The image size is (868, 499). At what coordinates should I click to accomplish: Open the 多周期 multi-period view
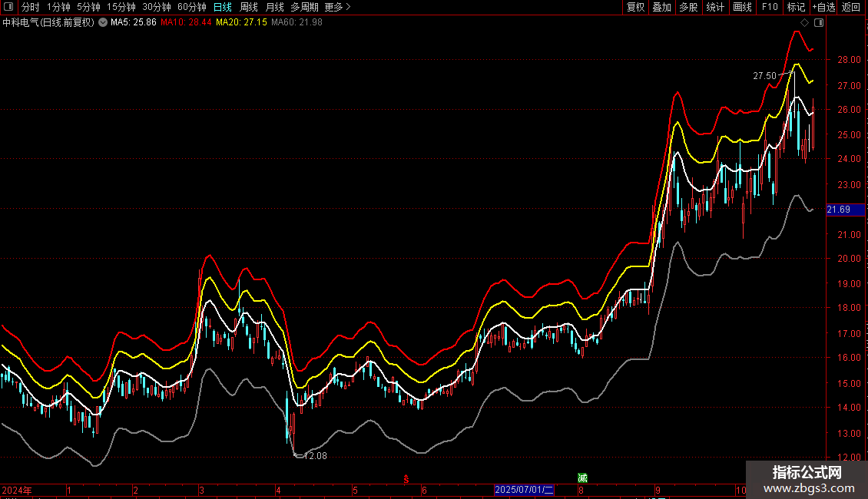click(304, 7)
